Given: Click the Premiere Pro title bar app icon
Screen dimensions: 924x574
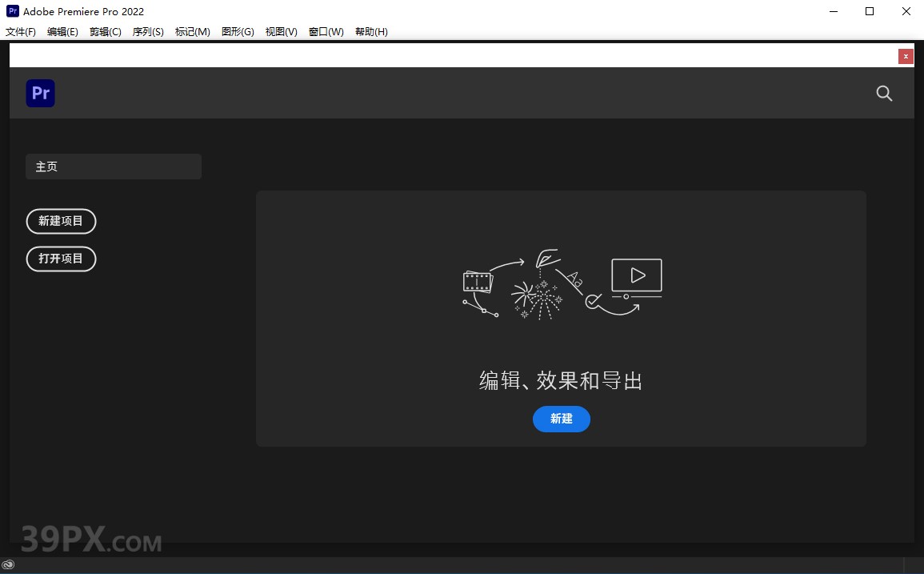Looking at the screenshot, I should pos(12,11).
